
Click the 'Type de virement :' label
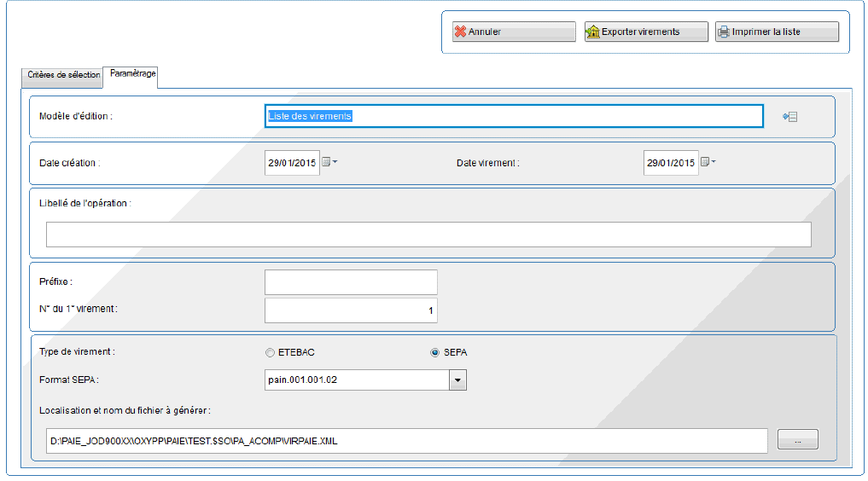[x=77, y=351]
